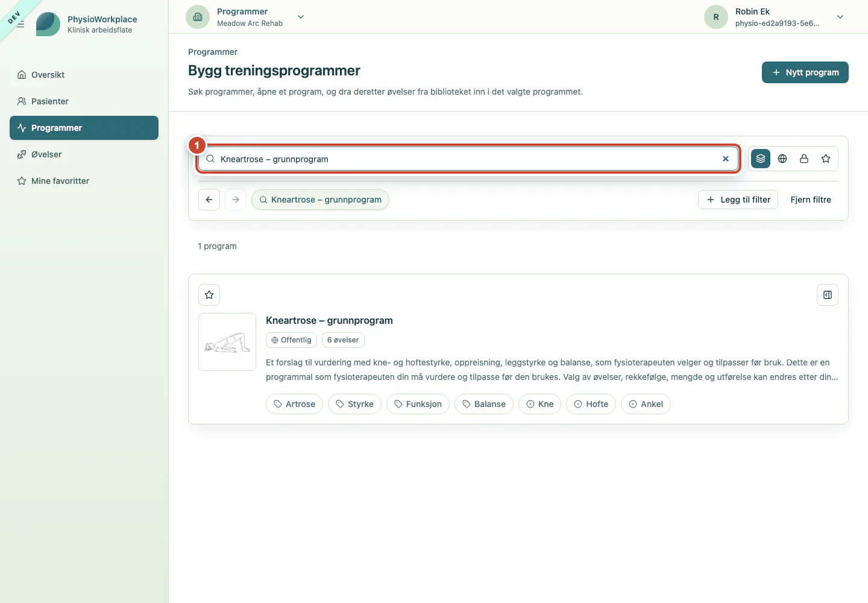
Task: Toggle the private lock filter
Action: tap(804, 159)
